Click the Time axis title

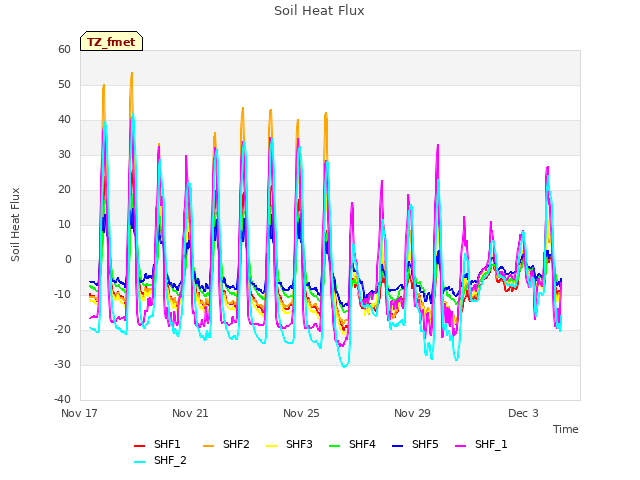point(566,429)
